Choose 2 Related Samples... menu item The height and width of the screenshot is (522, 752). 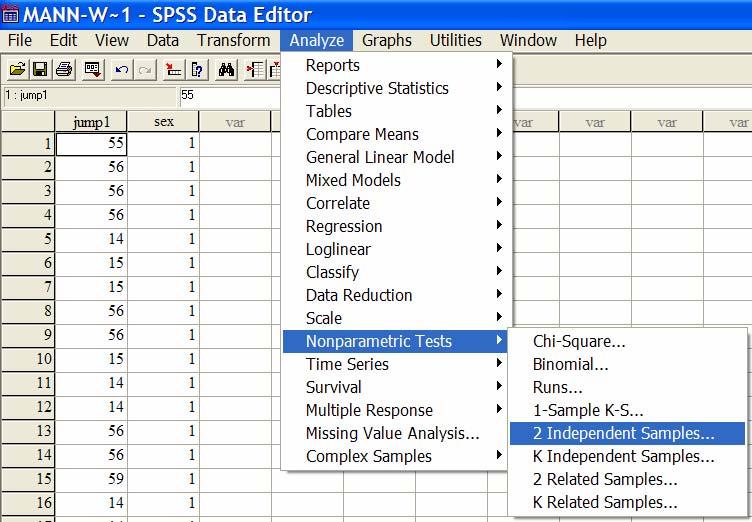tap(627, 479)
